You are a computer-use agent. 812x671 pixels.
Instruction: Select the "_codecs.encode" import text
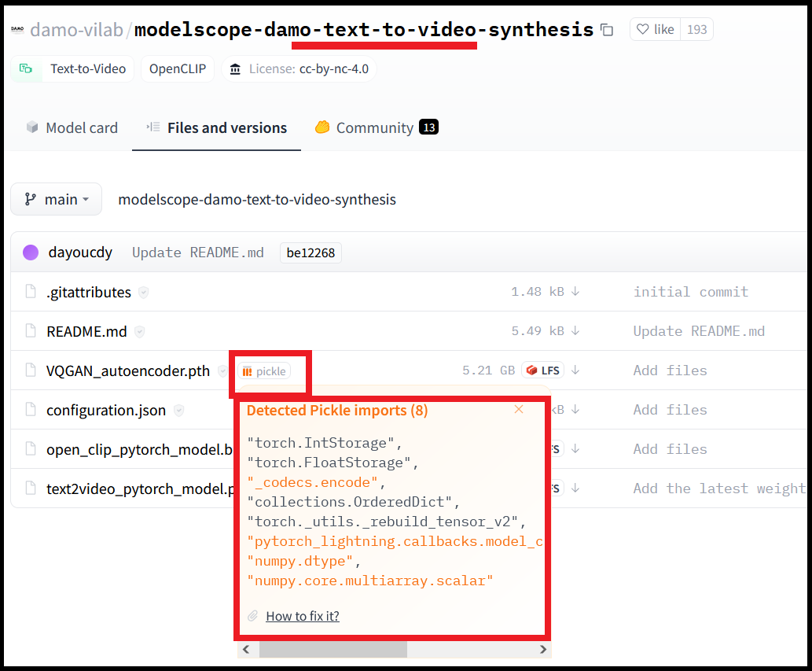pyautogui.click(x=312, y=482)
